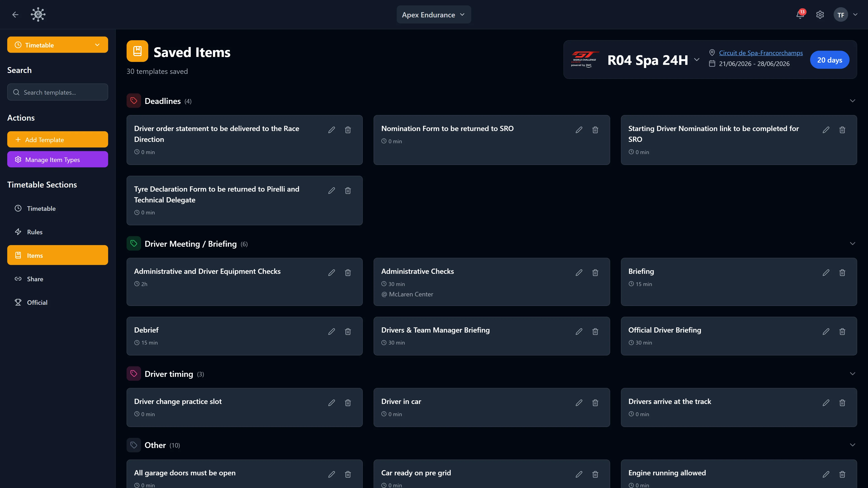Delete the Debrief template
This screenshot has height=488, width=868.
click(x=348, y=331)
